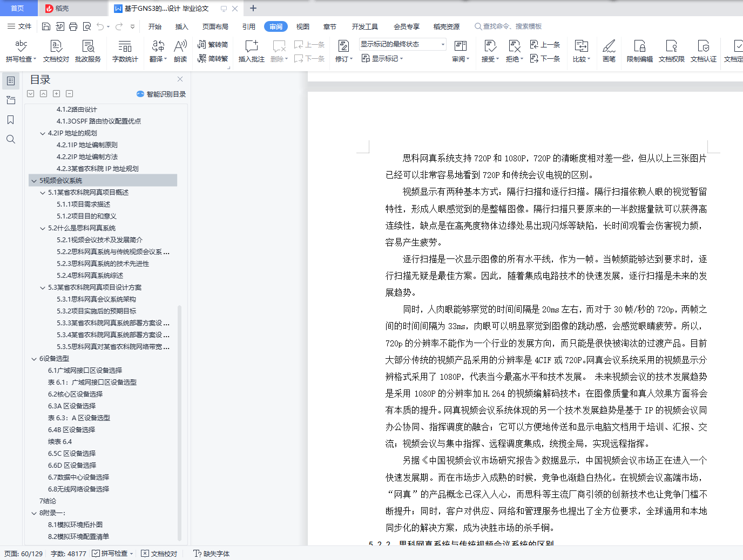This screenshot has height=560, width=743.
Task: Close the 目录 navigation pane
Action: coord(180,79)
